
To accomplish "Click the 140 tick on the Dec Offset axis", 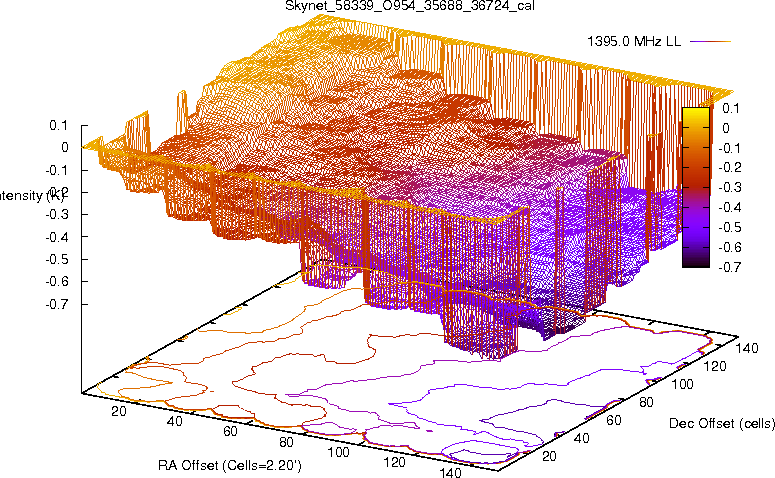I will (x=747, y=348).
